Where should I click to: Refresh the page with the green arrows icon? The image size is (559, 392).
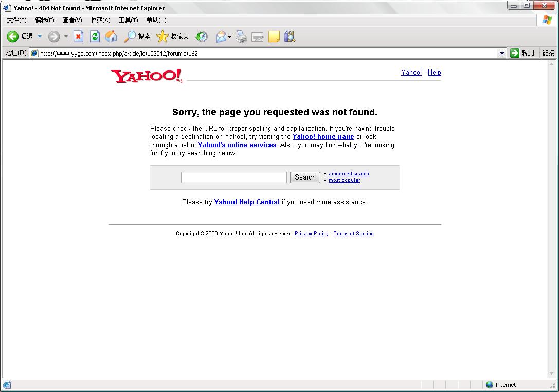point(95,37)
